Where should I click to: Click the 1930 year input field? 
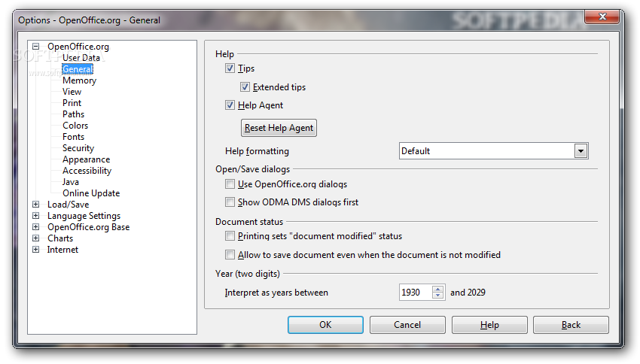pos(416,293)
